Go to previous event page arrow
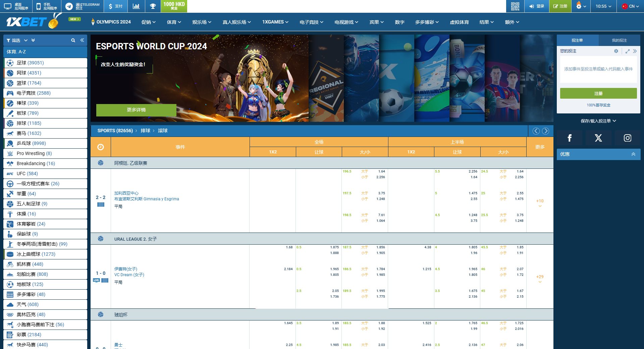 (x=536, y=131)
